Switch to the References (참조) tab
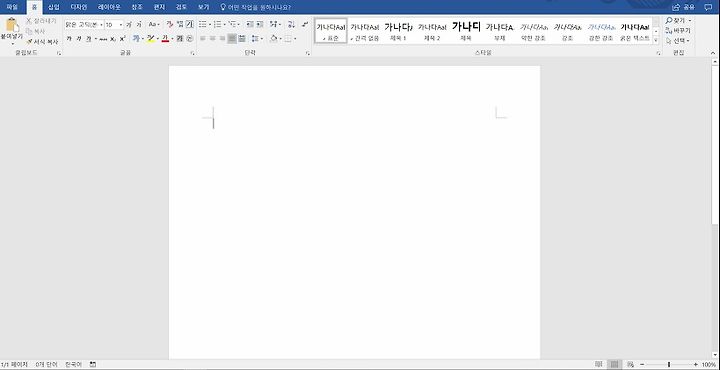The height and width of the screenshot is (370, 720). tap(137, 7)
